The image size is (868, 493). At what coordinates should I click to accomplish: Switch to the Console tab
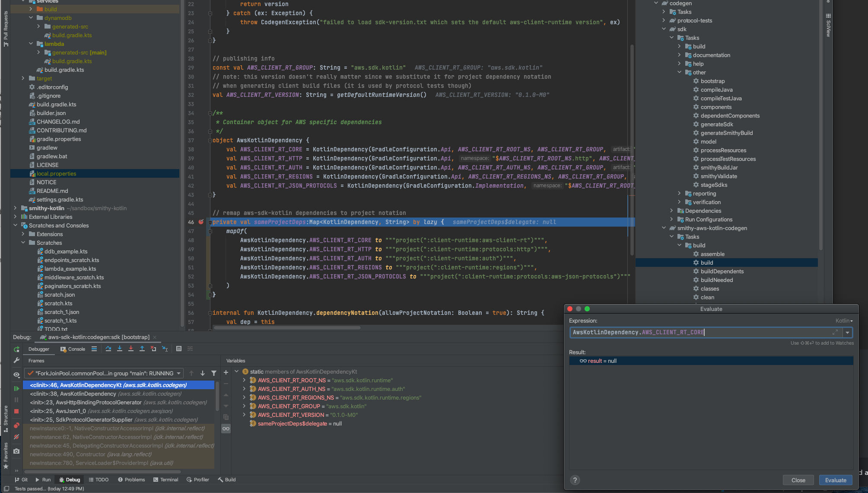[73, 349]
